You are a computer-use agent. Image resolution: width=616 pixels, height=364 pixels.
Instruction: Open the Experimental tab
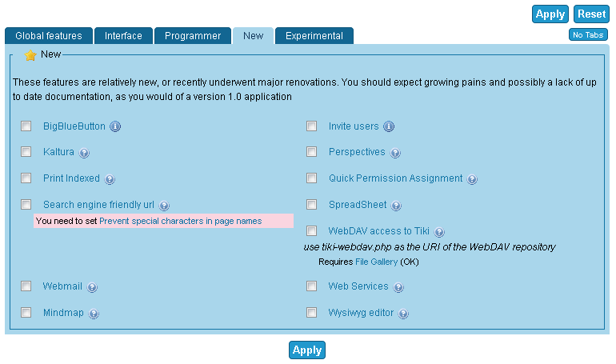pos(314,36)
